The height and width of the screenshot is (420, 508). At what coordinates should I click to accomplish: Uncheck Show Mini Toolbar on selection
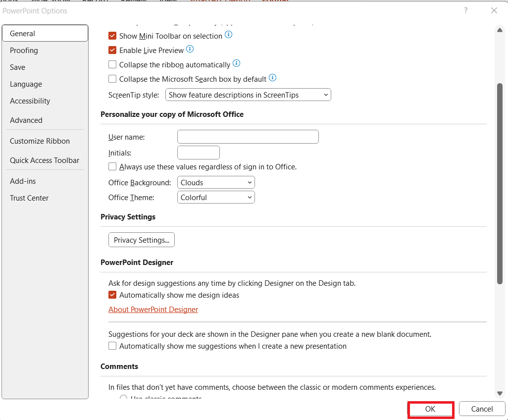112,36
